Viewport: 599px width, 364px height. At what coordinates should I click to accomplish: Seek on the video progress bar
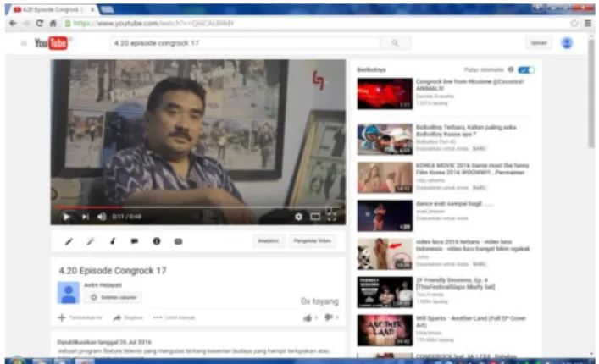point(198,207)
